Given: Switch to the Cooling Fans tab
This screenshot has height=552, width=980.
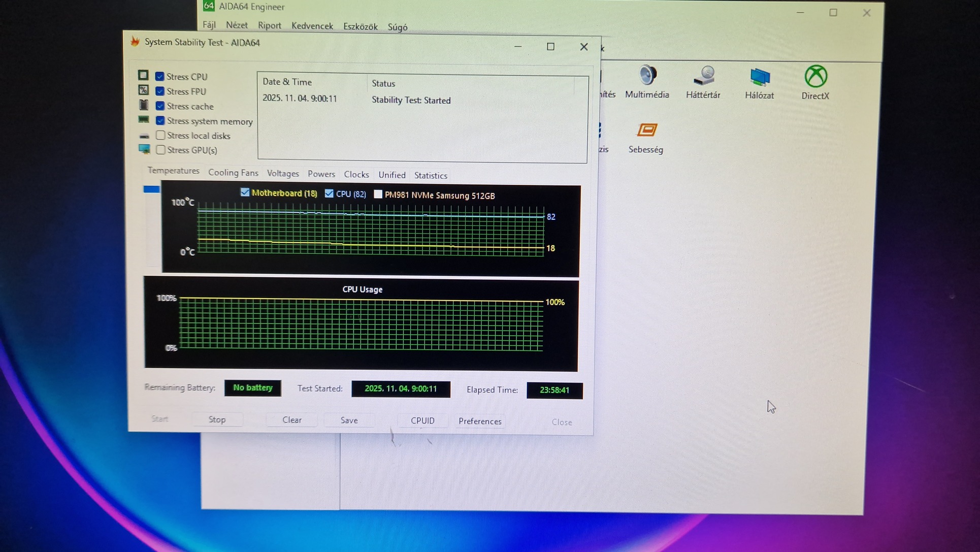Looking at the screenshot, I should 233,173.
